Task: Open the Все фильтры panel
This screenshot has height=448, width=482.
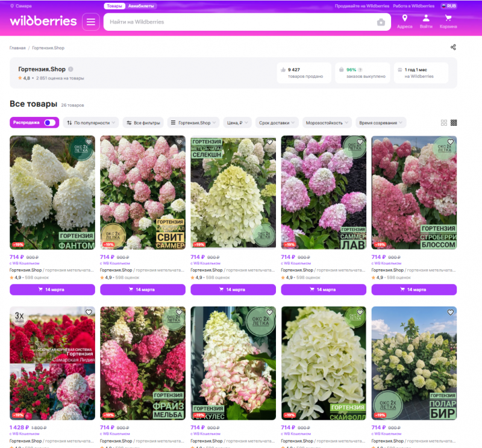Action: click(144, 122)
